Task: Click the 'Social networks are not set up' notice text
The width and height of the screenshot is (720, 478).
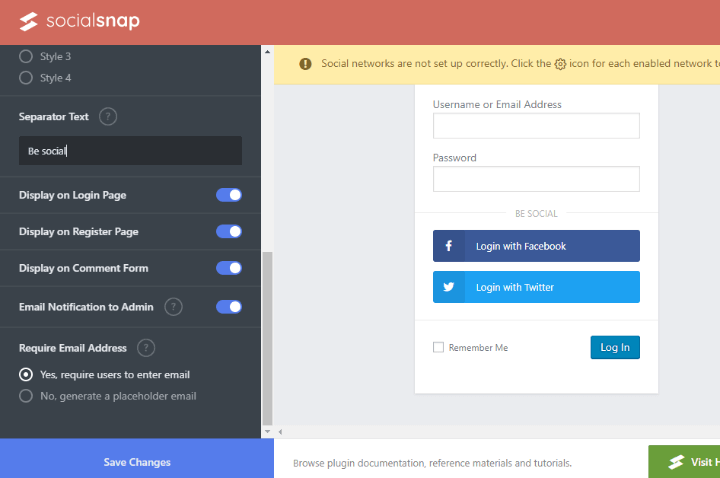Action: tap(521, 63)
